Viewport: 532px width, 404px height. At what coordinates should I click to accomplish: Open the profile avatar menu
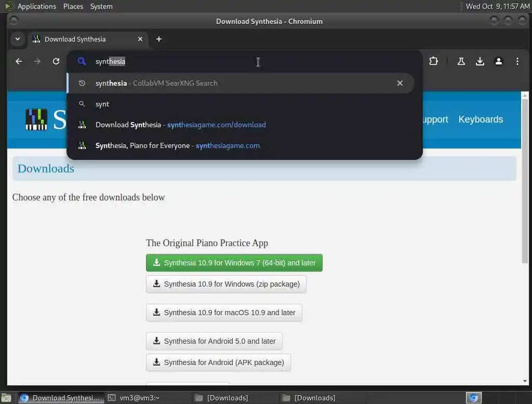(498, 61)
